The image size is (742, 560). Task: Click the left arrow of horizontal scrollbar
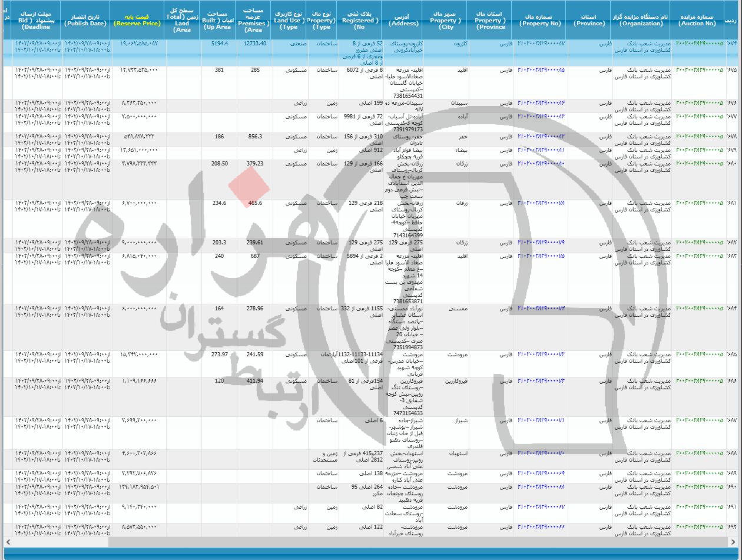pos(6,541)
